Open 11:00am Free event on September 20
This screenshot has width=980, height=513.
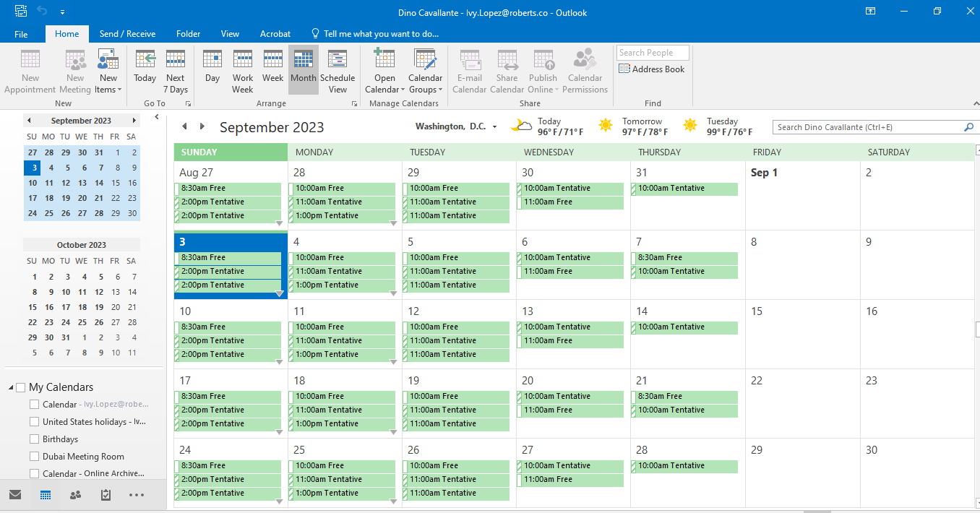570,410
